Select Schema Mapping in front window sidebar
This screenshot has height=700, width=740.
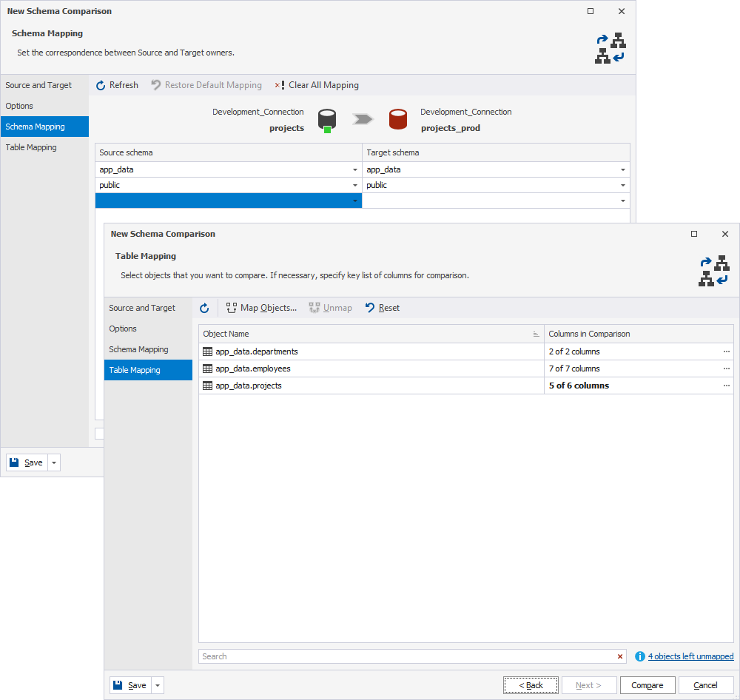(148, 349)
